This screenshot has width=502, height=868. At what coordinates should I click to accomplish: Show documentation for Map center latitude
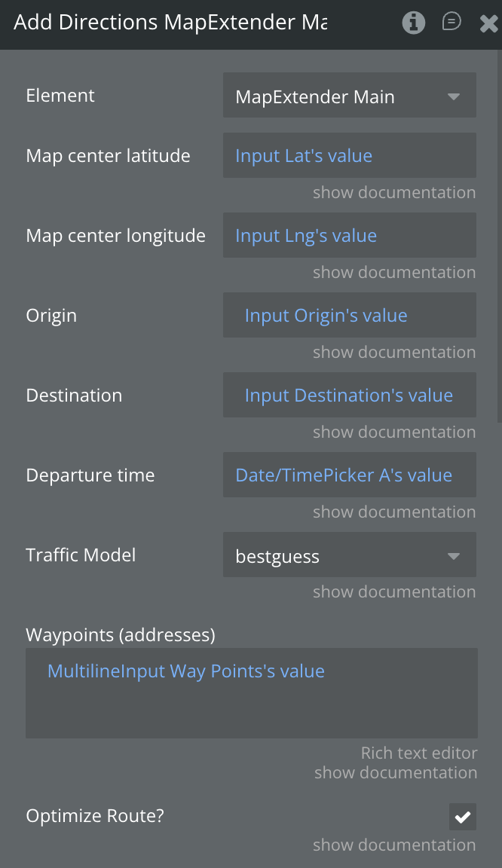tap(394, 193)
